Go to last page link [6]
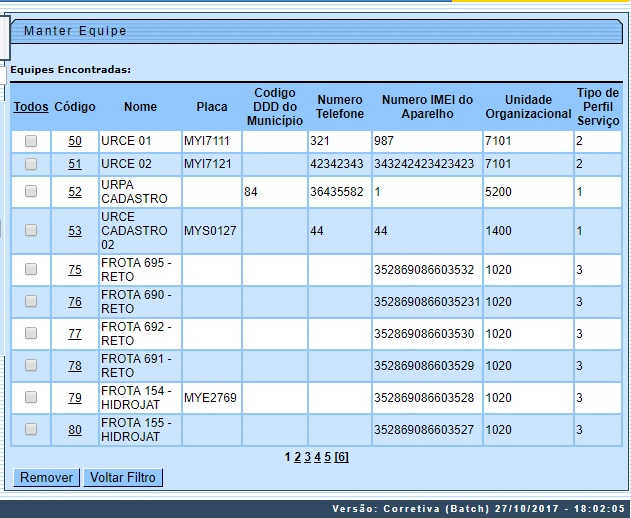Viewport: 631px width, 518px height. coord(341,457)
